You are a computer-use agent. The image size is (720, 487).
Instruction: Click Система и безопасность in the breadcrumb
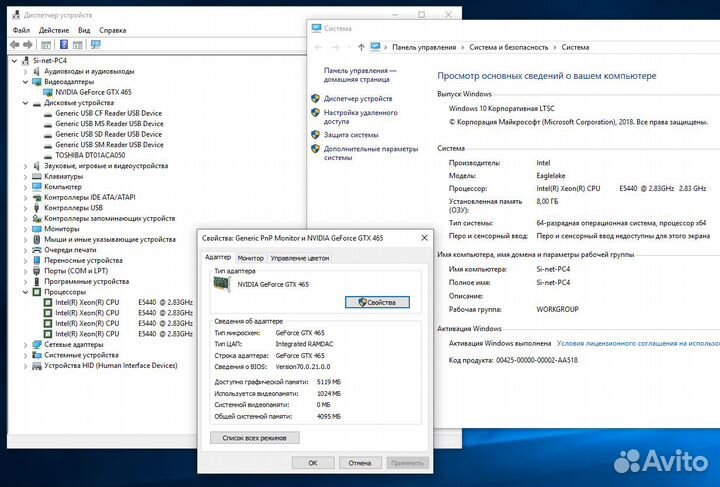(509, 47)
